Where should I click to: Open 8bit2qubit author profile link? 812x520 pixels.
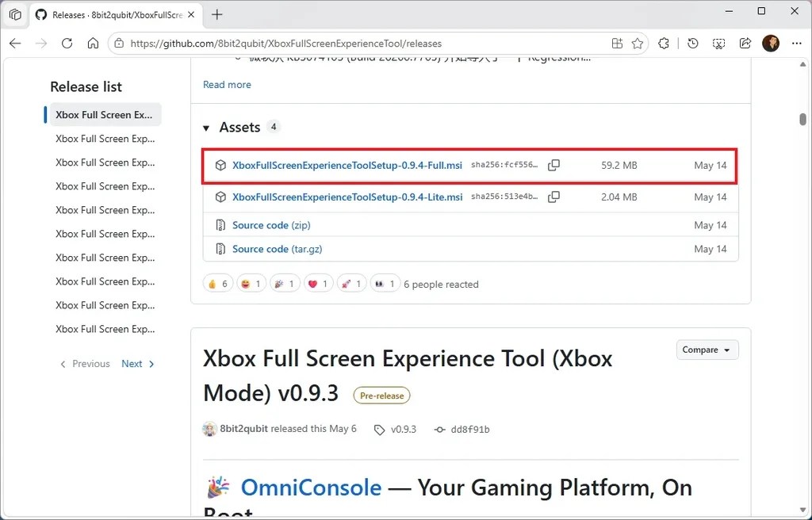244,429
